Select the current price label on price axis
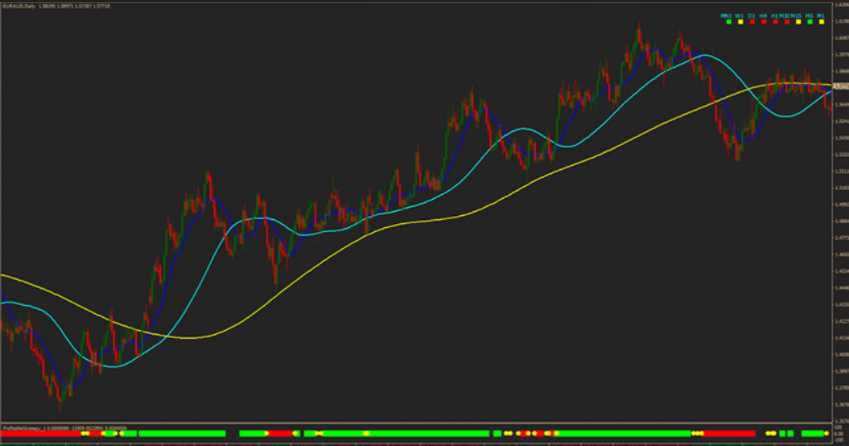 pos(841,87)
